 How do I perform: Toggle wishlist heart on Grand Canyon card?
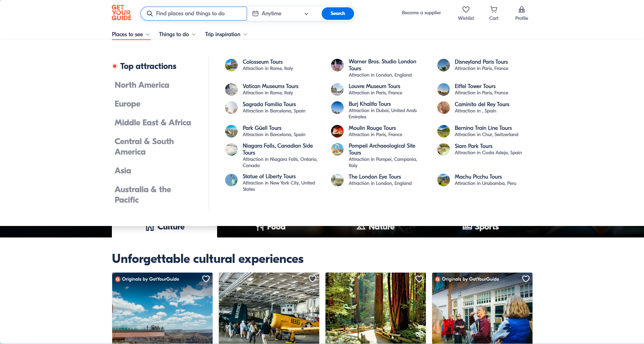coord(206,279)
